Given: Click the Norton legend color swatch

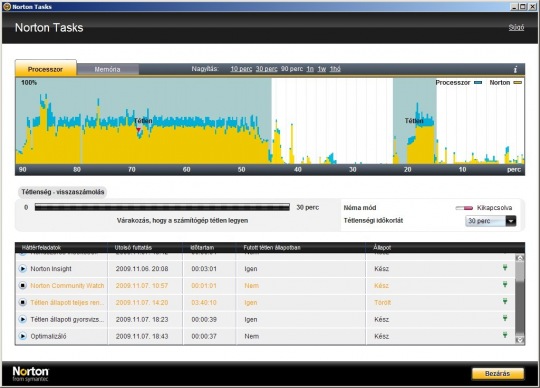Looking at the screenshot, I should click(x=518, y=83).
